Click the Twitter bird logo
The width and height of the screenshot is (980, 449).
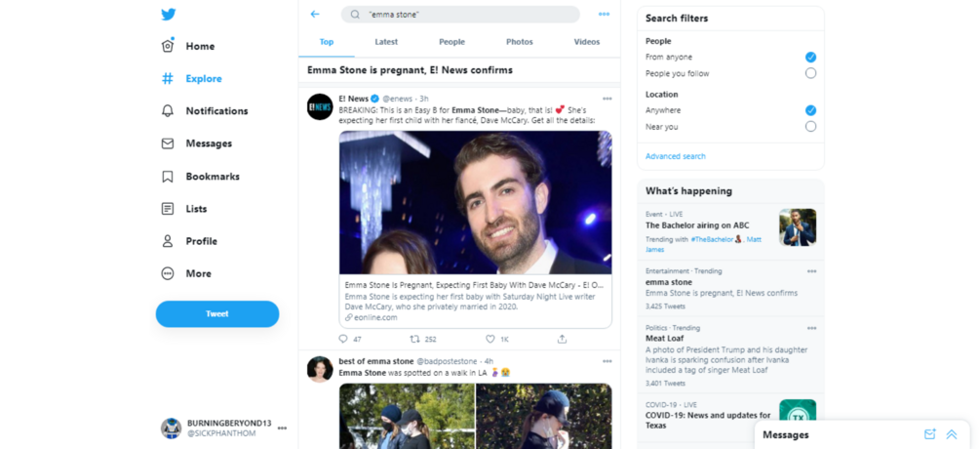[168, 15]
